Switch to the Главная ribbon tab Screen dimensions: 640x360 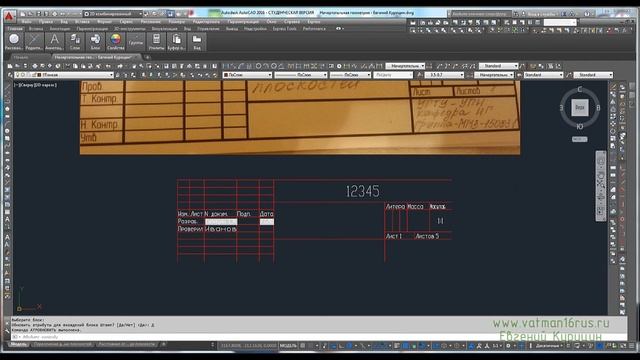point(15,29)
